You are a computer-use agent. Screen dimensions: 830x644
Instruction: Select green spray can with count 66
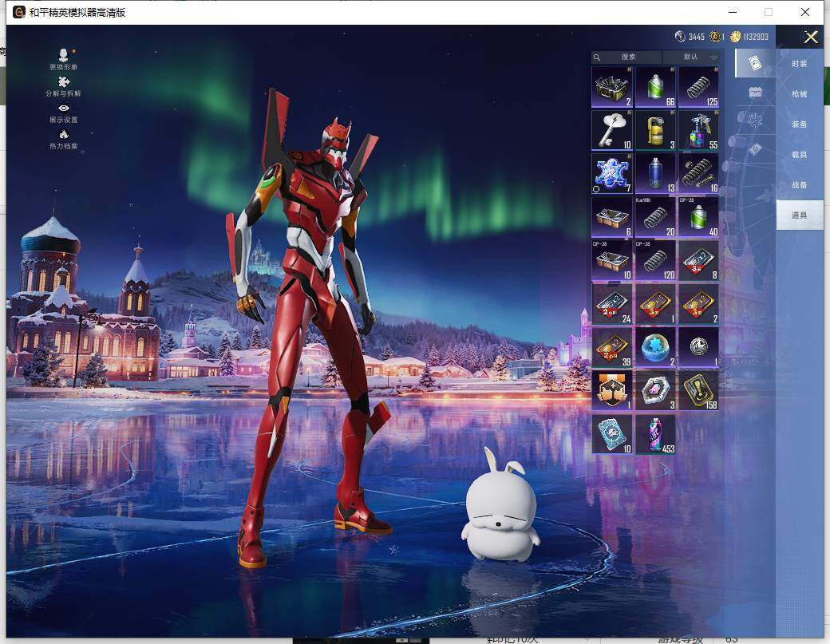point(655,87)
